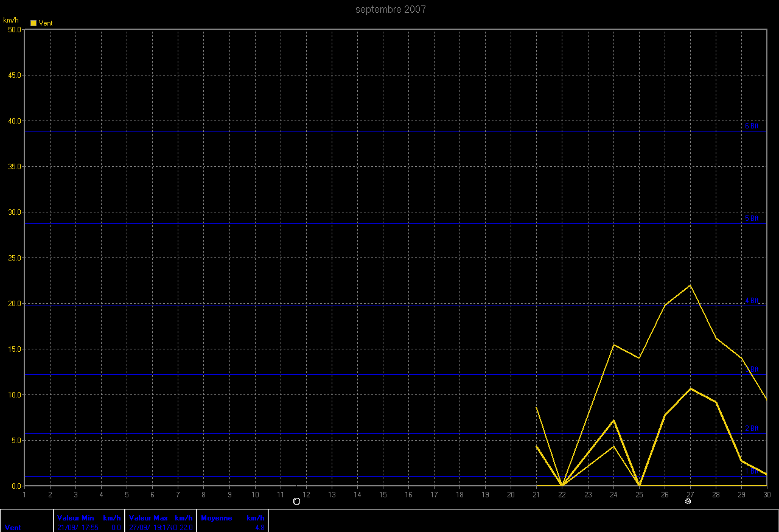Screen dimensions: 779x532
Task: Click day 1 on the x-axis
Action: [x=24, y=495]
